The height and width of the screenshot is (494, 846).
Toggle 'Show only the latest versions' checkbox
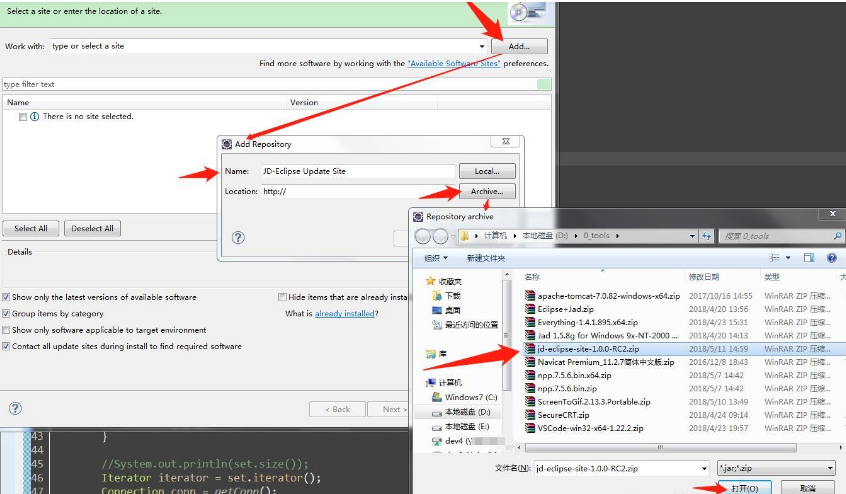point(6,297)
